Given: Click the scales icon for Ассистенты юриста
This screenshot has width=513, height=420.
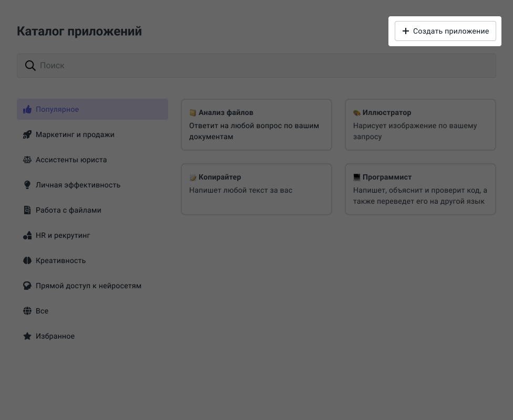Looking at the screenshot, I should pos(27,160).
